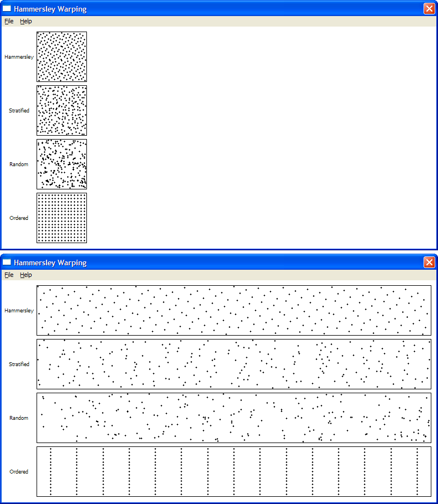Close the top Hammersley Warping window
Image resolution: width=438 pixels, height=504 pixels.
429,9
